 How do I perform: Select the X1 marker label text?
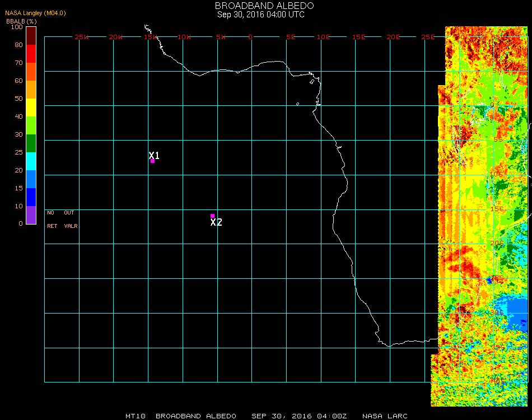click(154, 155)
